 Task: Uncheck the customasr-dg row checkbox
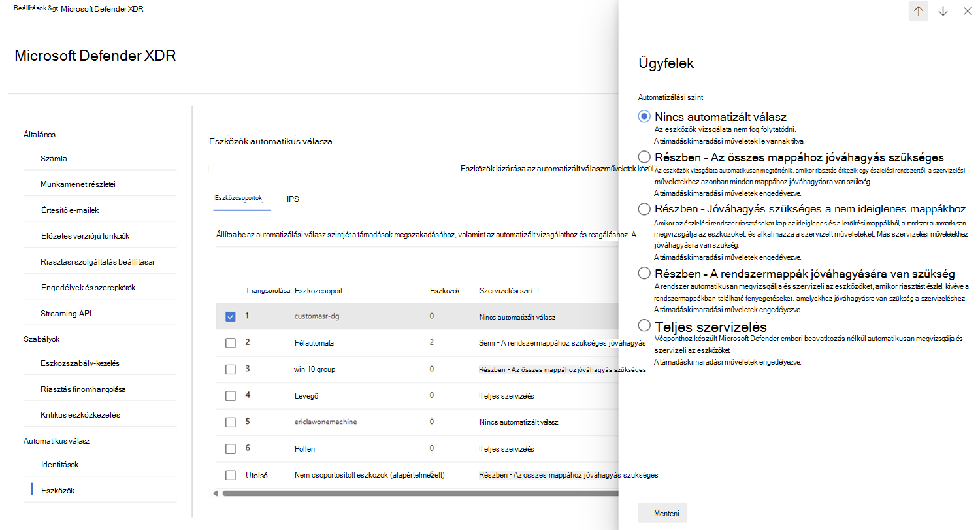(231, 317)
